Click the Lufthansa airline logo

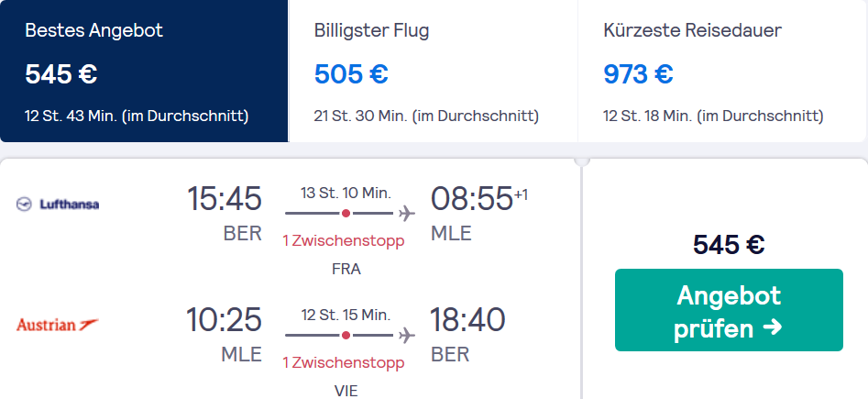[x=58, y=205]
